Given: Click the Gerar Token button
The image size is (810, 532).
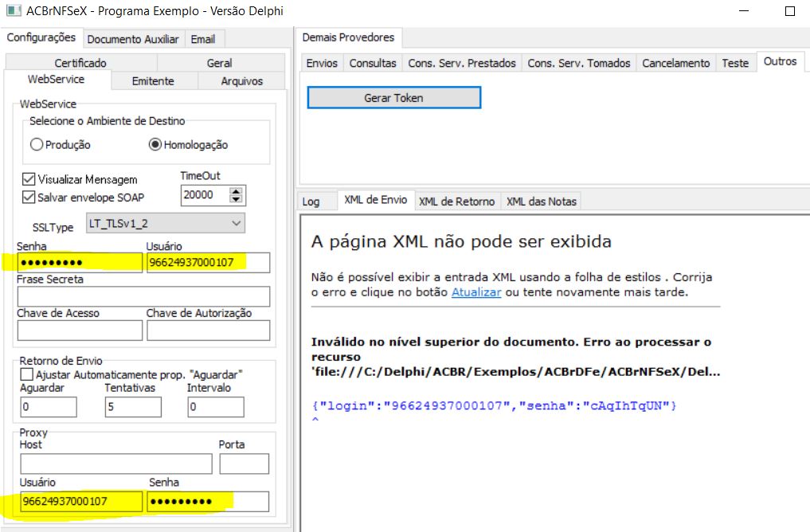Looking at the screenshot, I should [x=393, y=98].
